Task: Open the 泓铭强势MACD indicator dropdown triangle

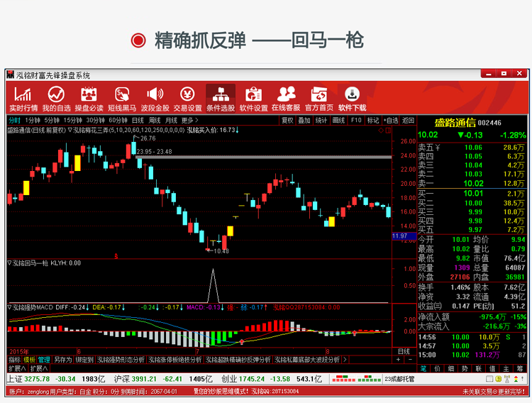Action: click(9, 308)
